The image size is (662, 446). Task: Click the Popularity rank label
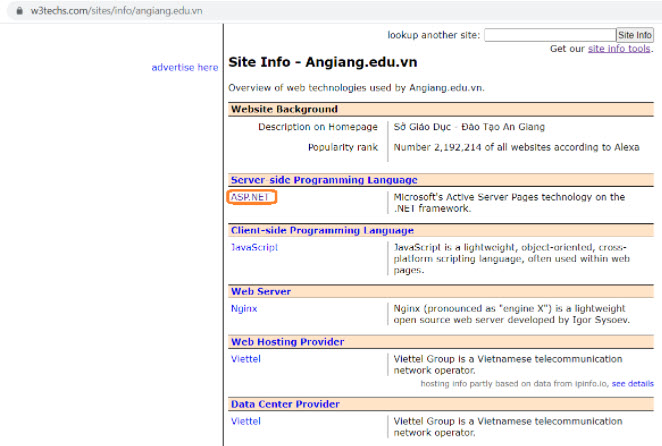click(x=342, y=147)
